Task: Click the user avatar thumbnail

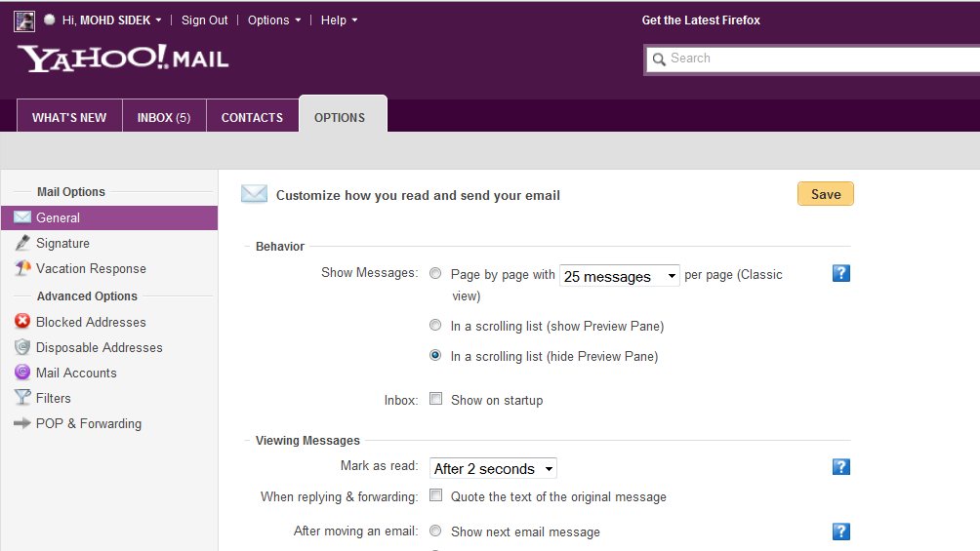Action: coord(24,20)
